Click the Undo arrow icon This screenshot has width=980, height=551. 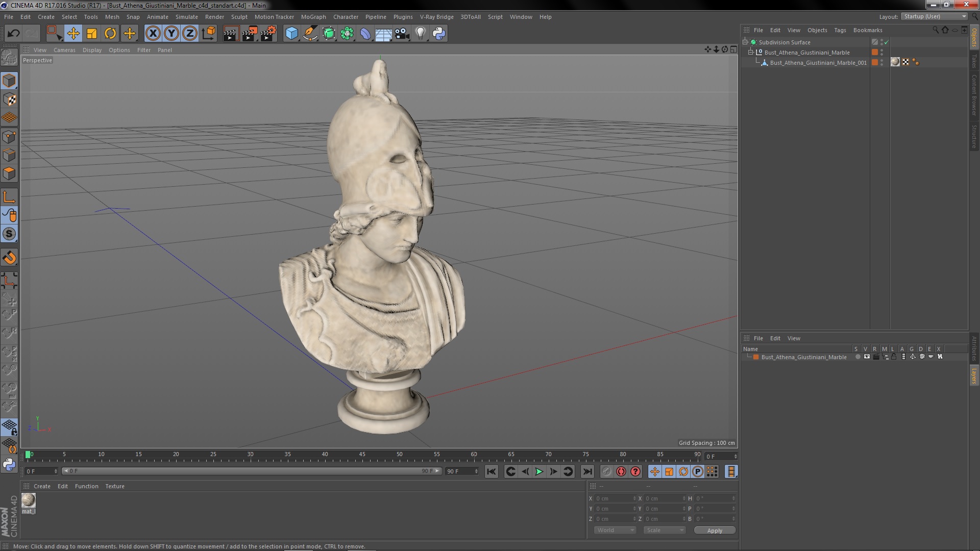point(13,34)
